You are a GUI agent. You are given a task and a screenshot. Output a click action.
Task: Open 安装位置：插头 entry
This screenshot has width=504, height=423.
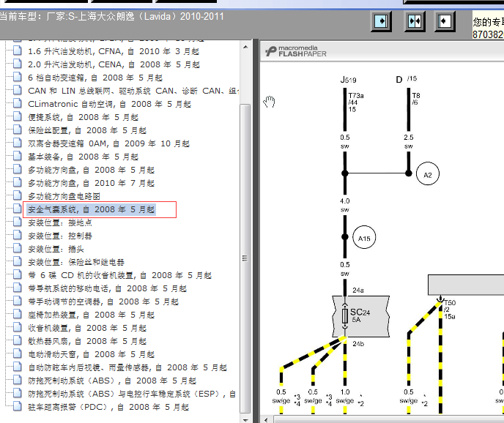pos(56,249)
